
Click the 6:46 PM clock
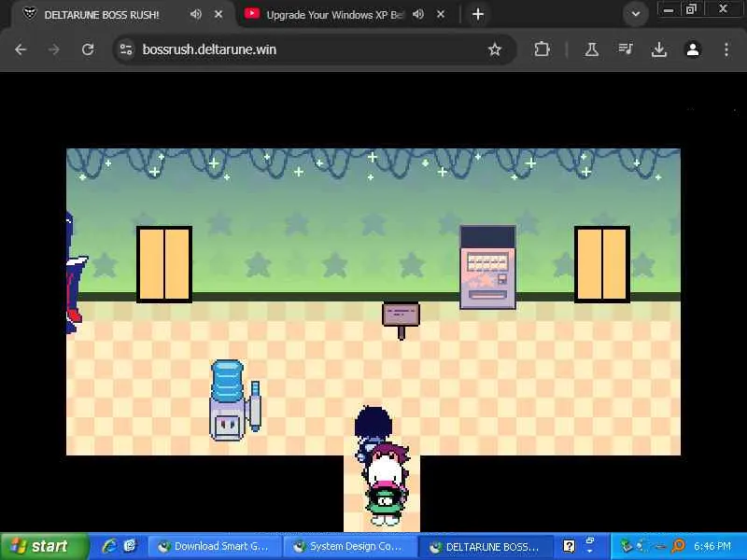(x=712, y=546)
